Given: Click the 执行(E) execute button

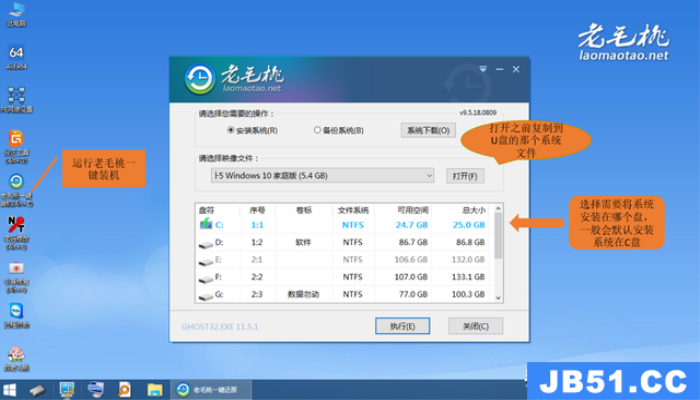Looking at the screenshot, I should click(402, 326).
